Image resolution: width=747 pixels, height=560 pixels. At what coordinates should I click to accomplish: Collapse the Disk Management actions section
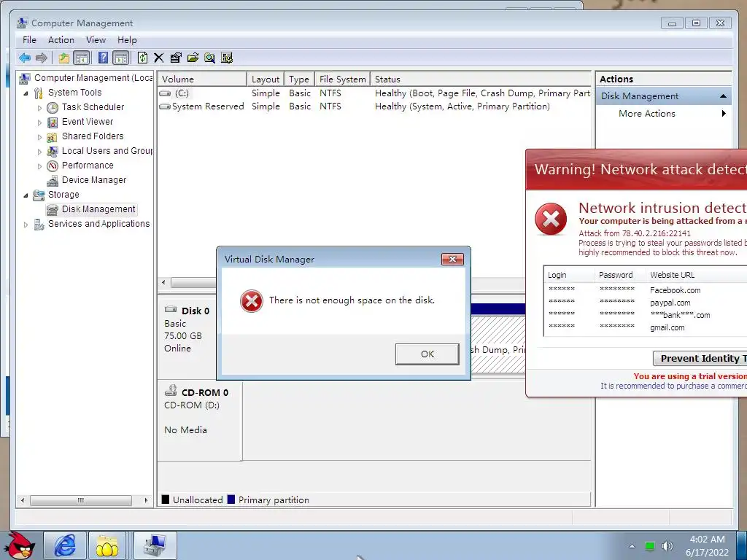pos(723,96)
